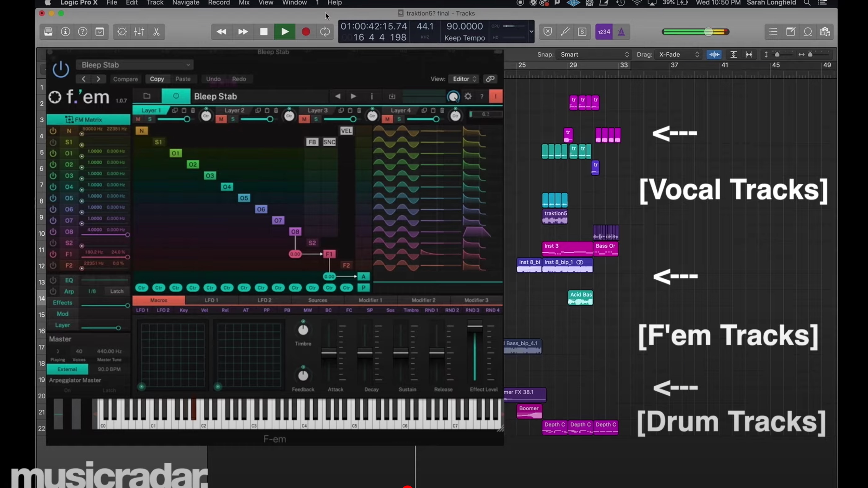Toggle operator O1 power button

tap(53, 153)
